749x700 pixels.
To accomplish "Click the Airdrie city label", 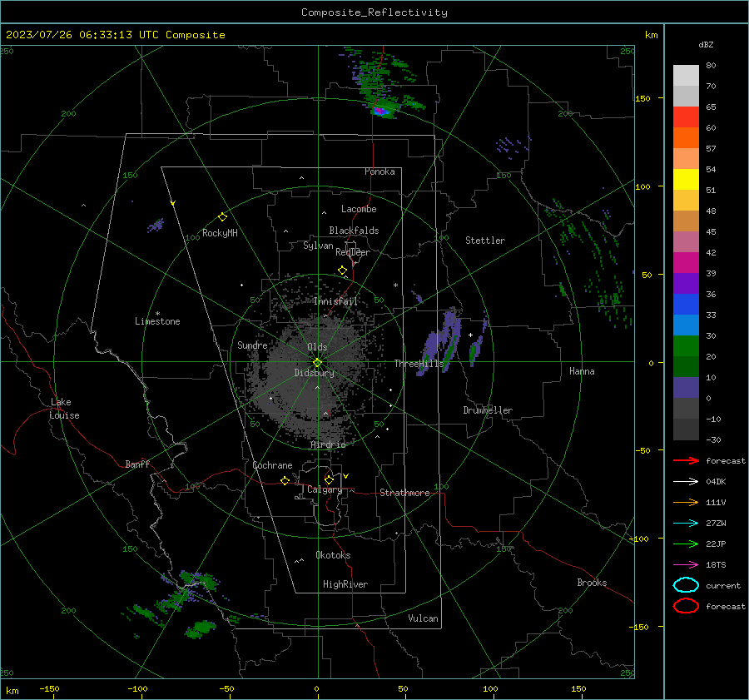I will 328,444.
